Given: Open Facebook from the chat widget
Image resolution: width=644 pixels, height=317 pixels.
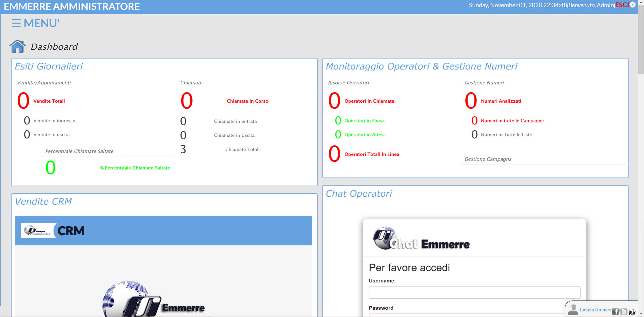Looking at the screenshot, I should pyautogui.click(x=615, y=311).
